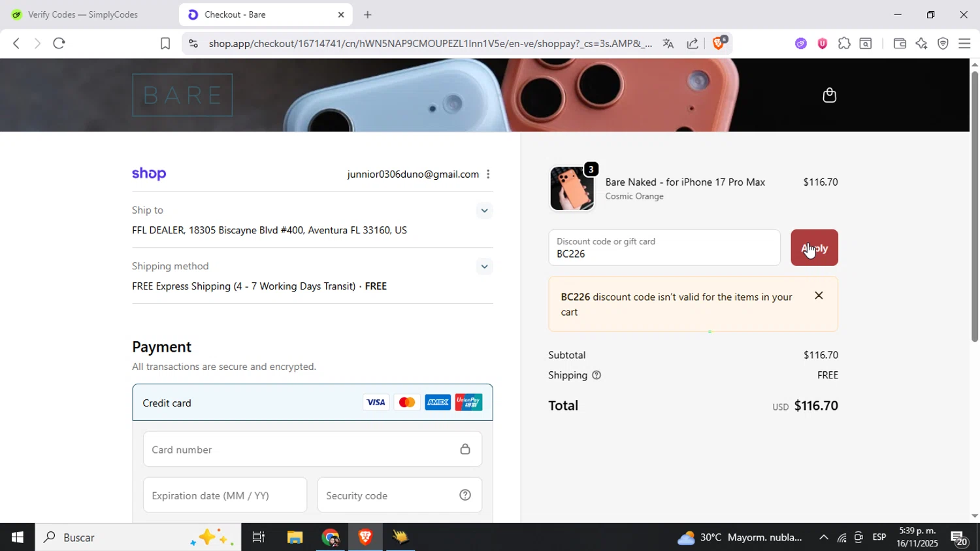Open the purple extension icon in toolbar

(x=801, y=44)
